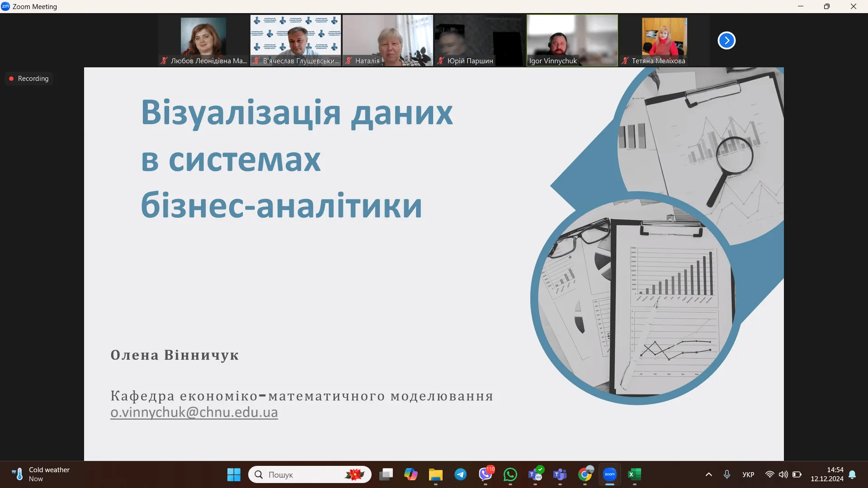
Task: Click Наталія's participant video tile
Action: 387,41
